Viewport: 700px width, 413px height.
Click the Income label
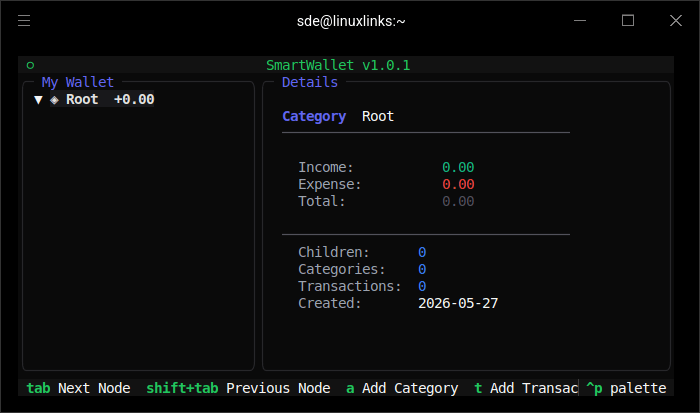[326, 167]
